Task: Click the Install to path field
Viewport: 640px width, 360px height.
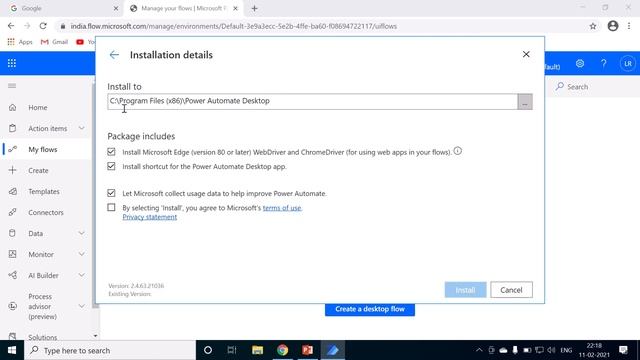Action: point(312,101)
